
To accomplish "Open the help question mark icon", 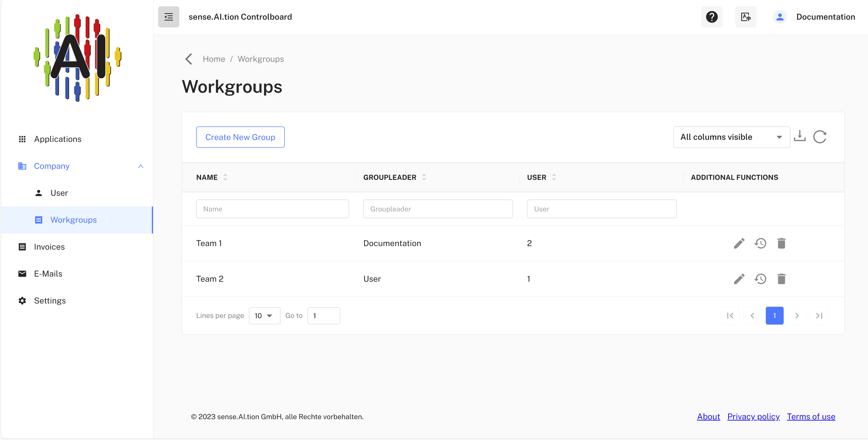I will point(712,17).
